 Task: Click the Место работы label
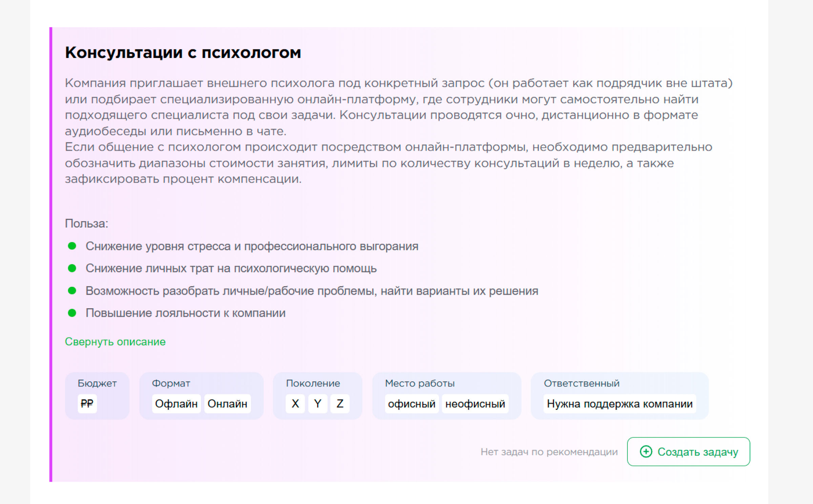420,383
